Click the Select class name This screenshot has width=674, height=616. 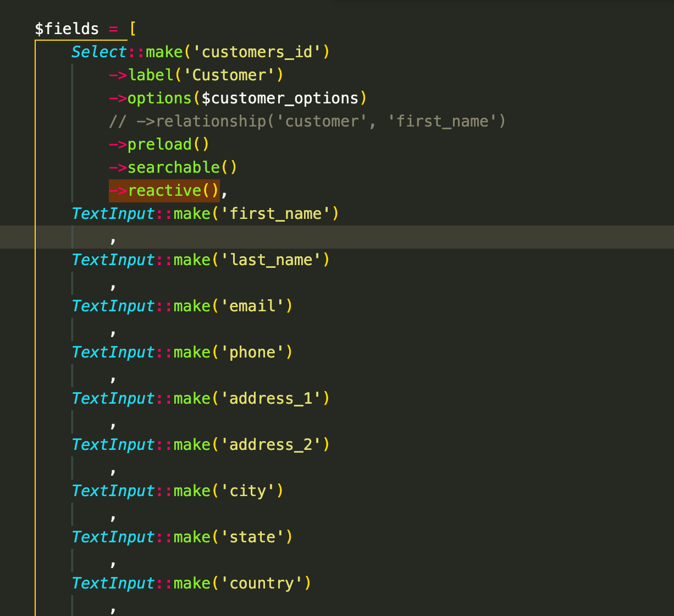coord(99,52)
